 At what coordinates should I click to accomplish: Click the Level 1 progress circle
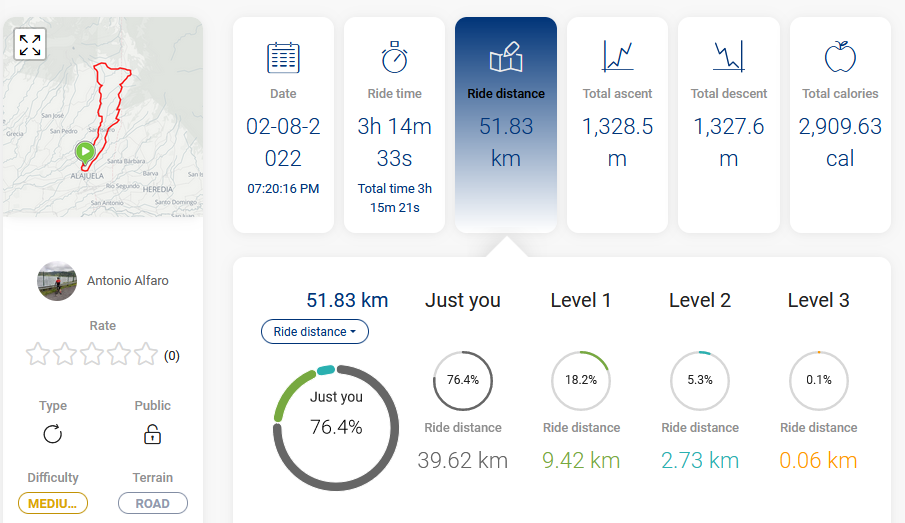581,380
